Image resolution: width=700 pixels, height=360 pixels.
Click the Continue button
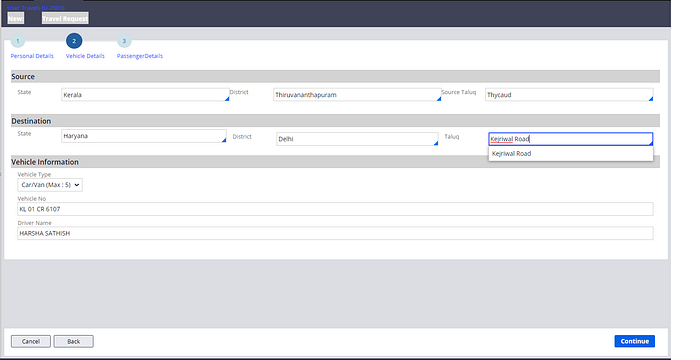(x=634, y=341)
